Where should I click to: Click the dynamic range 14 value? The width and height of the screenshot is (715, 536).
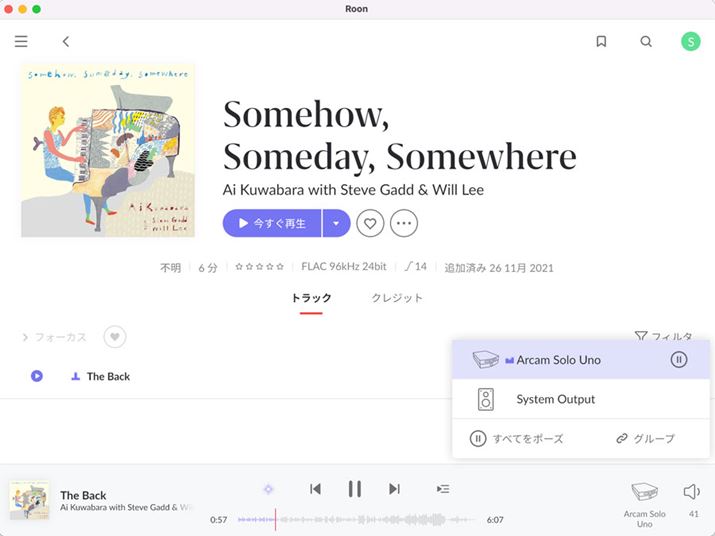click(415, 266)
